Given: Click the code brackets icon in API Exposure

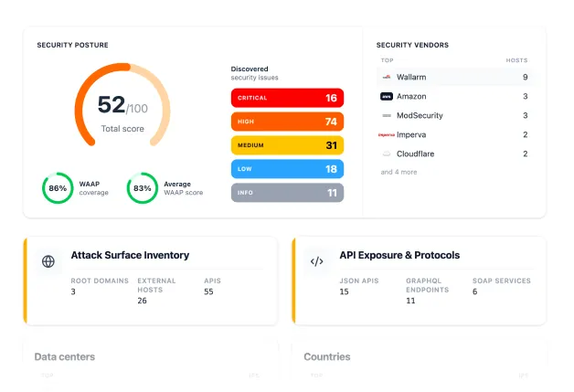Looking at the screenshot, I should 316,261.
